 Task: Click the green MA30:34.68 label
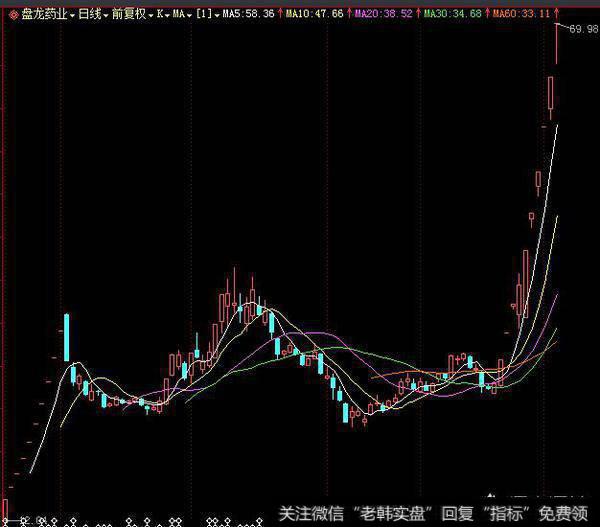(x=453, y=15)
